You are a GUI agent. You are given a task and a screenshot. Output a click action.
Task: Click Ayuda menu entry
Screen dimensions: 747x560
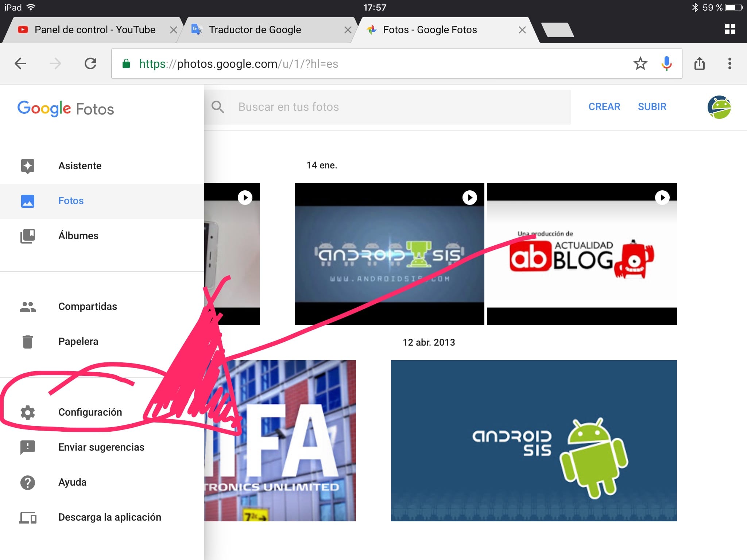coord(102,482)
